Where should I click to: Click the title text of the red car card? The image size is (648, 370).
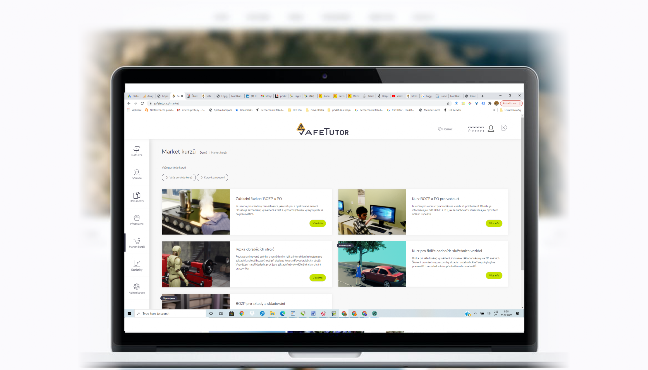pyautogui.click(x=447, y=250)
